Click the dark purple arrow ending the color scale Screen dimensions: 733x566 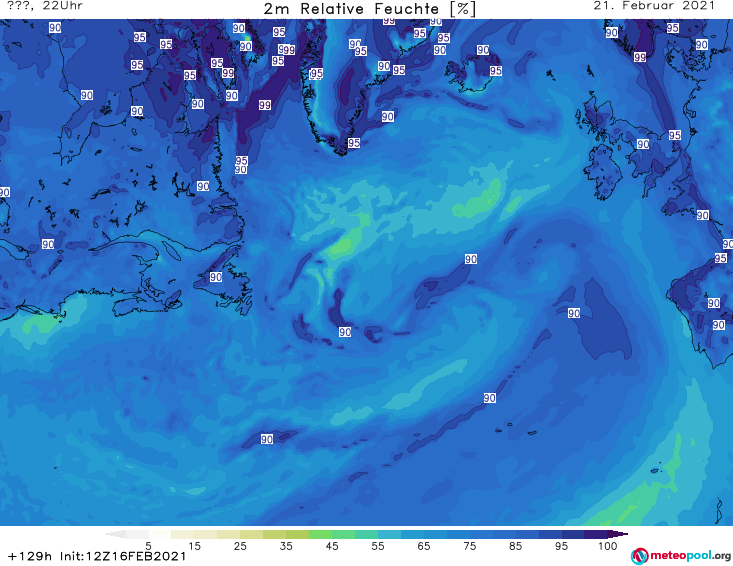tap(618, 534)
